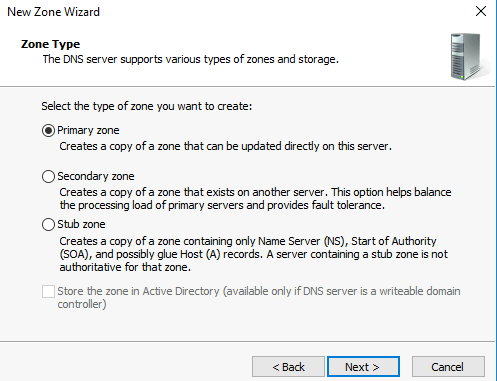Click the bold "Zone Type" heading

(x=50, y=44)
